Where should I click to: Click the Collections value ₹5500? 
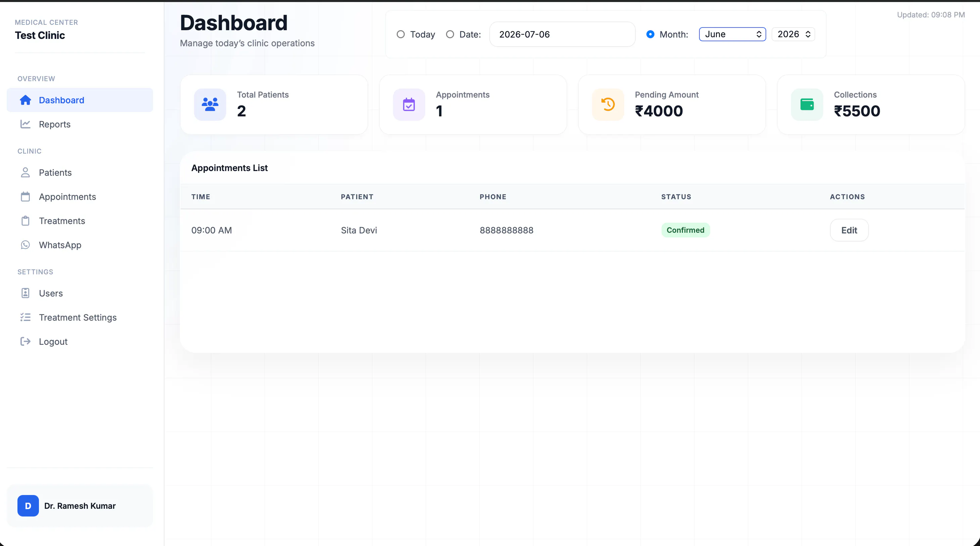tap(857, 111)
